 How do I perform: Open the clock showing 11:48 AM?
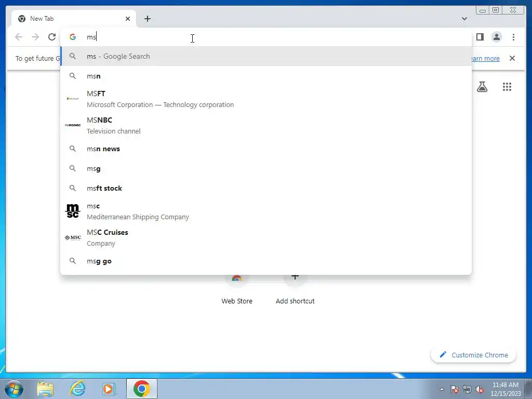pos(506,389)
